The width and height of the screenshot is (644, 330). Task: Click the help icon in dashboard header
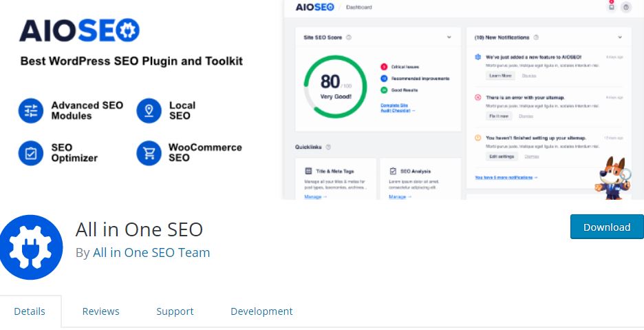click(626, 7)
